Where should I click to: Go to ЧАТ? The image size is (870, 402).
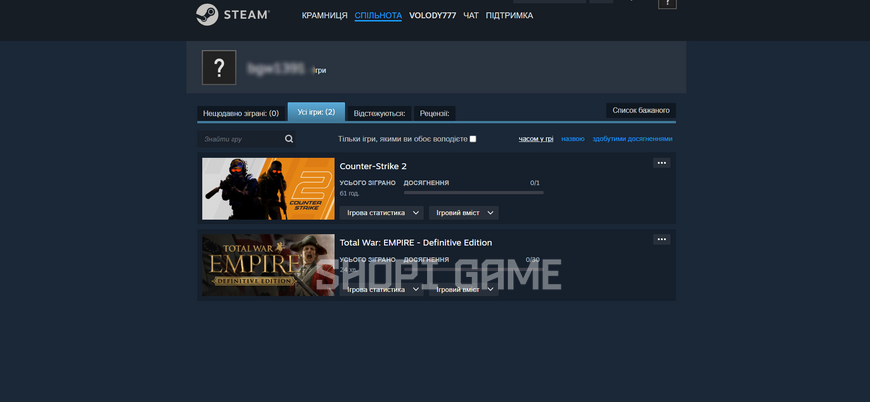click(471, 16)
